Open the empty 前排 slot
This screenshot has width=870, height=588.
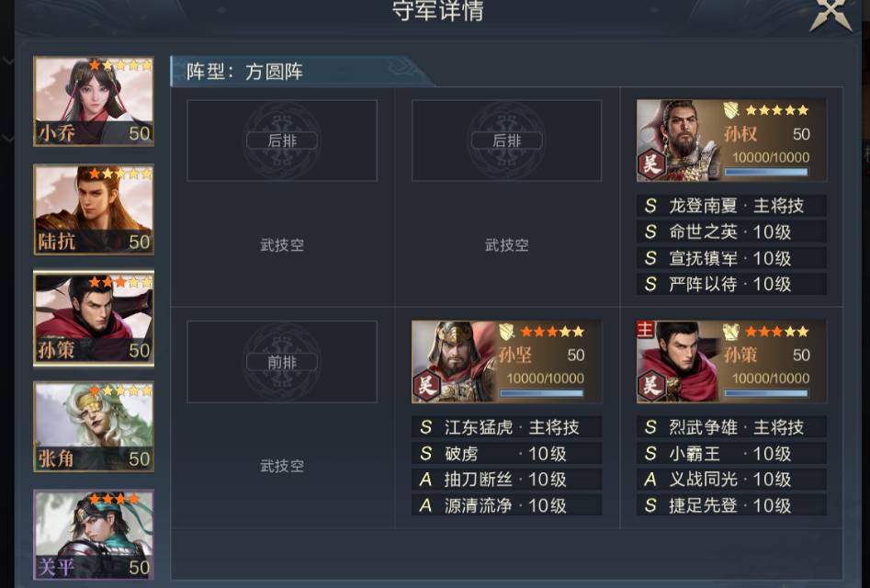click(282, 362)
